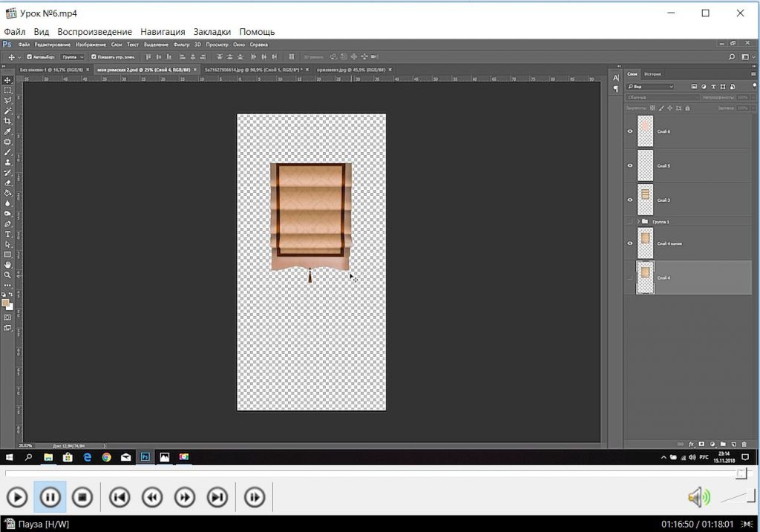Click the foreground color swatch
This screenshot has height=532, width=760.
point(6,302)
